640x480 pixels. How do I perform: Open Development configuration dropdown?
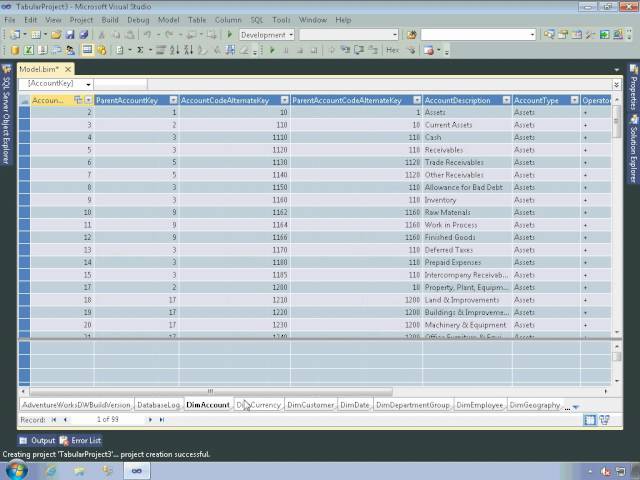[x=291, y=35]
